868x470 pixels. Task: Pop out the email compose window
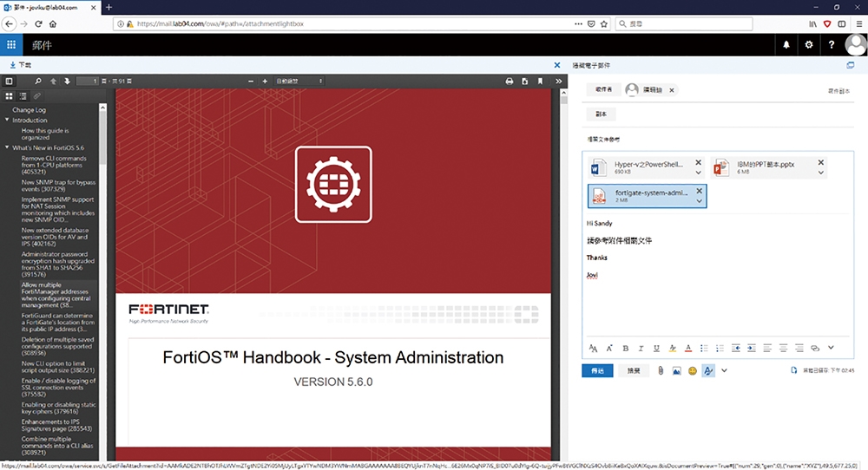pos(851,65)
